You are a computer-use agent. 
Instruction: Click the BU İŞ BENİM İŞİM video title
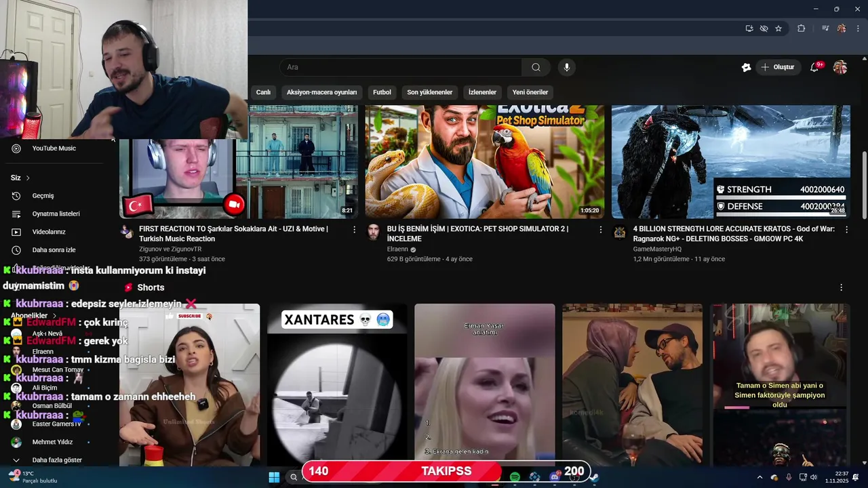(x=477, y=234)
